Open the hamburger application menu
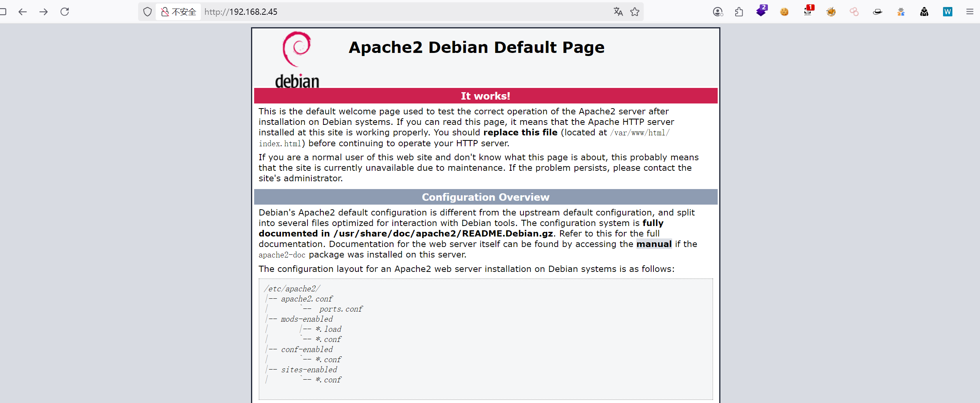The height and width of the screenshot is (403, 980). click(970, 12)
